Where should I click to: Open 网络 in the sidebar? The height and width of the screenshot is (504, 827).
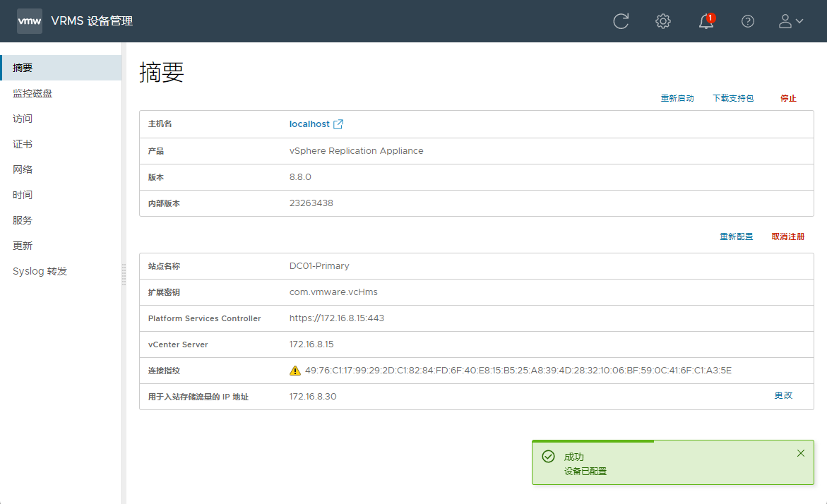coord(61,169)
